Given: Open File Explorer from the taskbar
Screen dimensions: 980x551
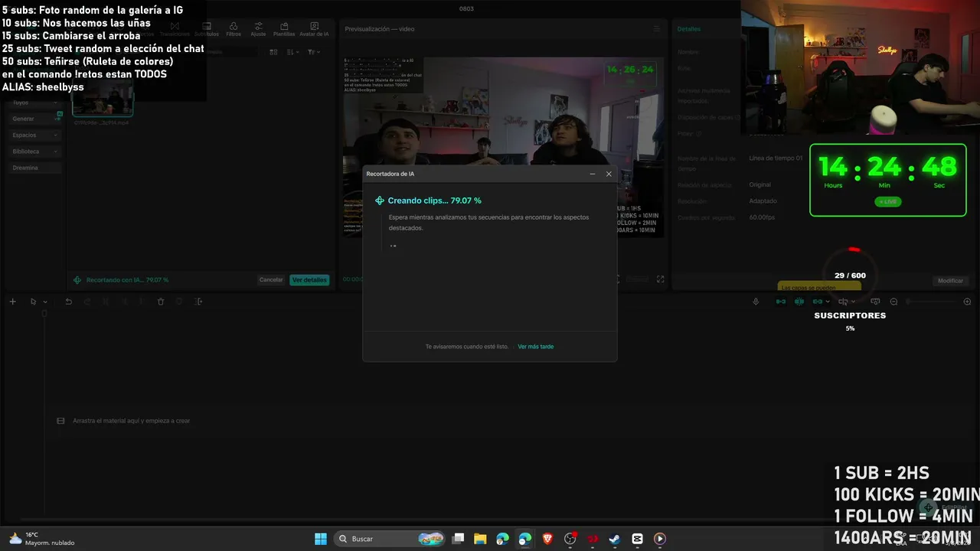Looking at the screenshot, I should coord(480,539).
